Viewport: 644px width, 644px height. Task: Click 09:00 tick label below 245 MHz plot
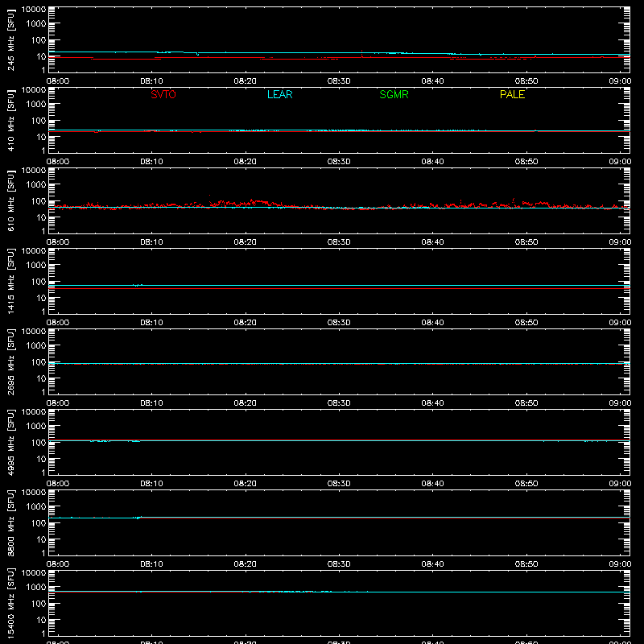[x=620, y=81]
